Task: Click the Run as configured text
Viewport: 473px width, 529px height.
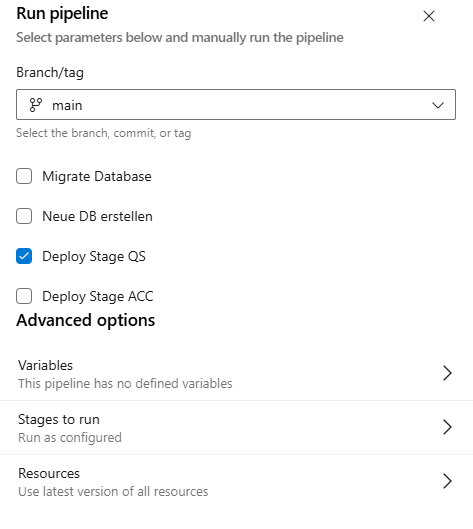Action: point(70,438)
